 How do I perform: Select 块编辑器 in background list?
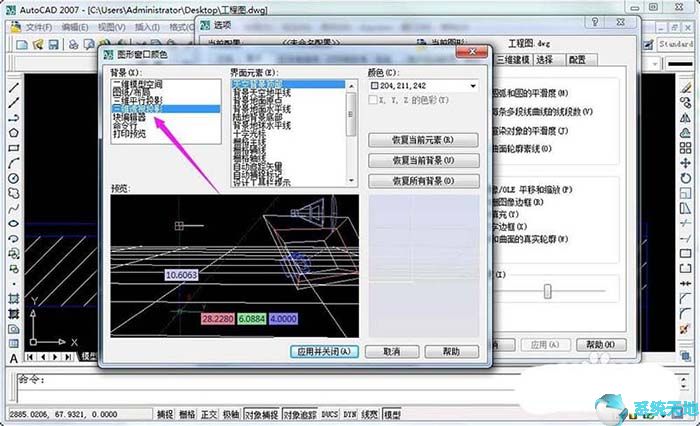(x=129, y=117)
